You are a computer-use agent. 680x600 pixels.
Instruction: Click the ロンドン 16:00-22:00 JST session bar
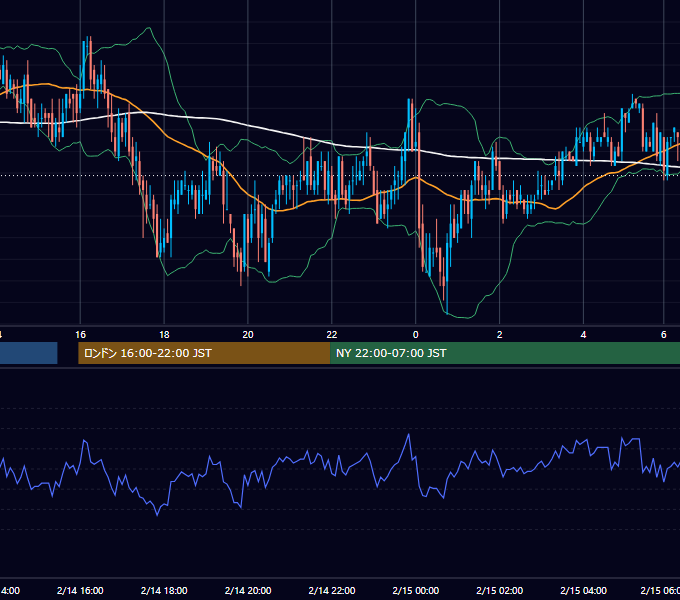pyautogui.click(x=204, y=353)
